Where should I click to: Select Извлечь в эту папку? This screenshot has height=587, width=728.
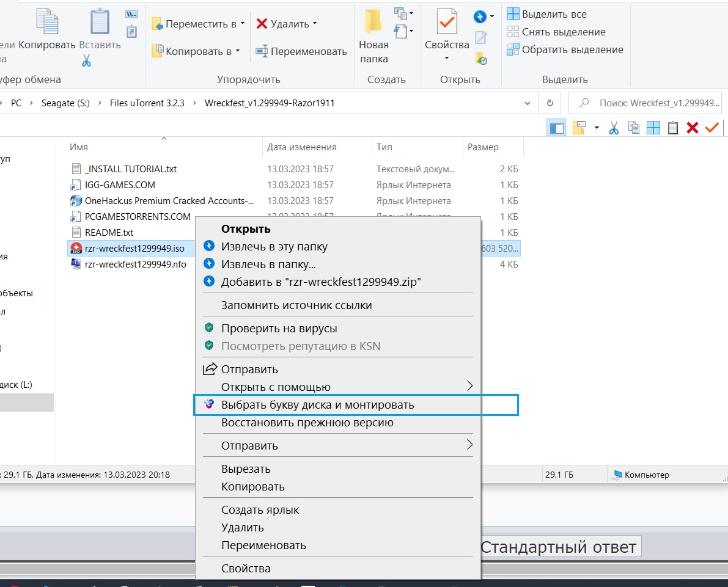pyautogui.click(x=338, y=247)
